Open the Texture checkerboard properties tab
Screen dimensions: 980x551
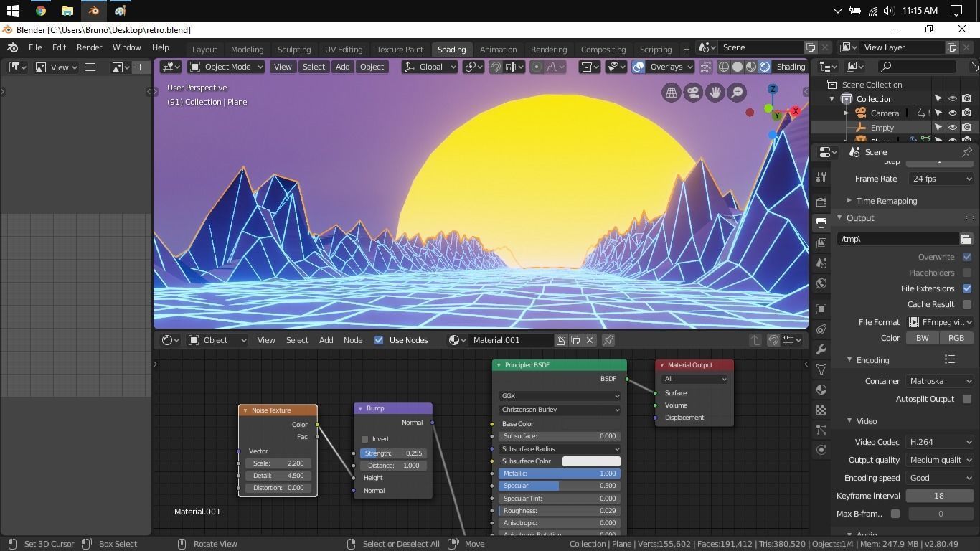point(821,410)
